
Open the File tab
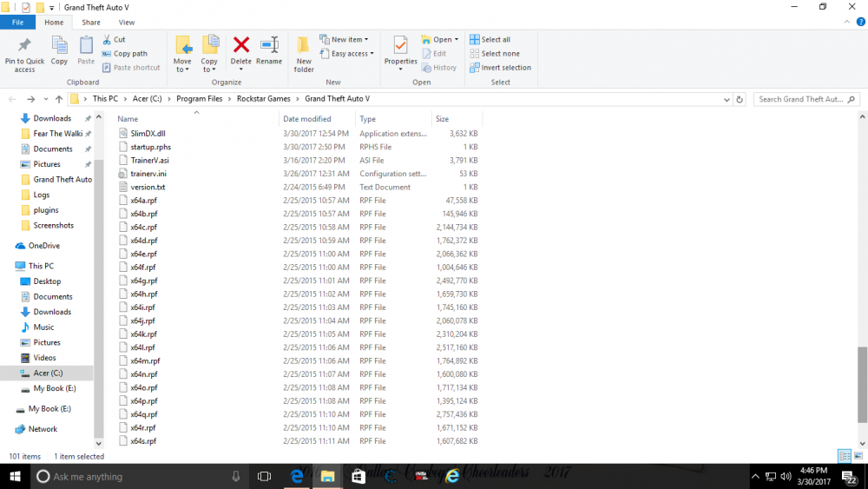[x=17, y=23]
